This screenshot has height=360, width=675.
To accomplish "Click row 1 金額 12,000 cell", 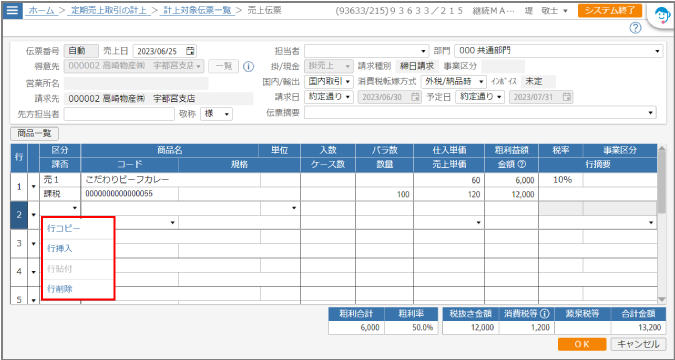I will click(x=511, y=194).
